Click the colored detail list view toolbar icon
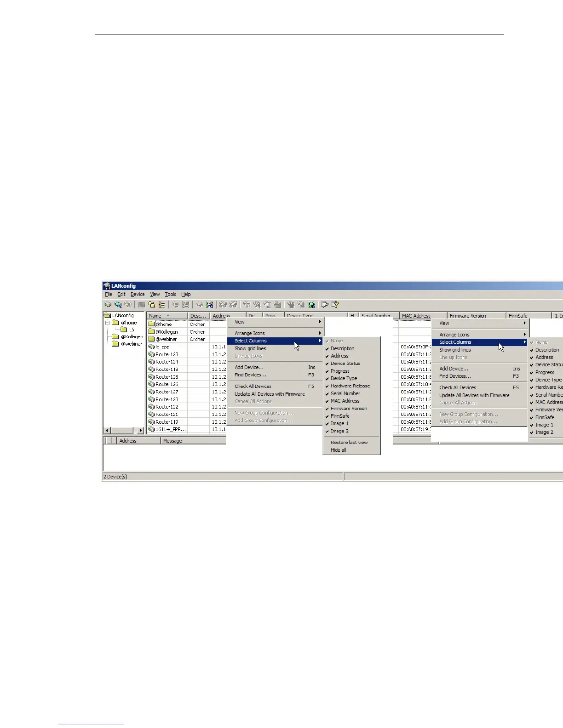The image size is (563, 728). point(161,304)
